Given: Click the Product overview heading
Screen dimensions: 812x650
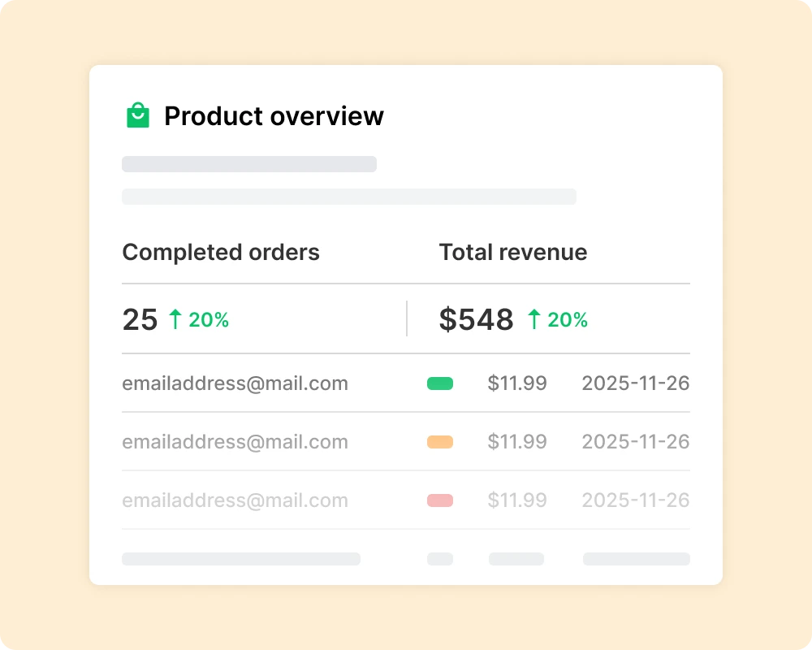Looking at the screenshot, I should (274, 116).
